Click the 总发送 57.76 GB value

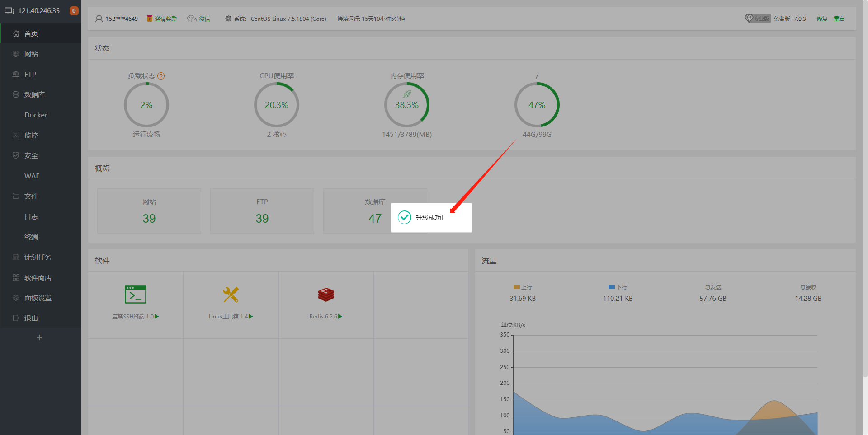pyautogui.click(x=713, y=299)
